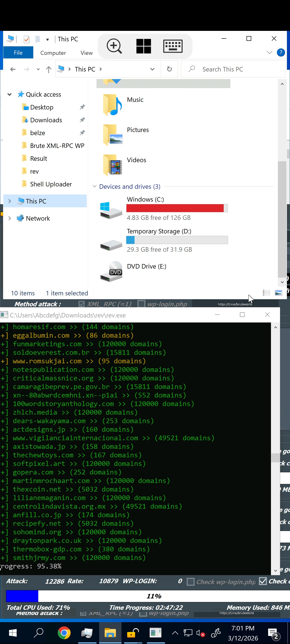Screen dimensions: 290x644
Task: Enable the Check wp-login.php checkbox
Action: pyautogui.click(x=191, y=582)
